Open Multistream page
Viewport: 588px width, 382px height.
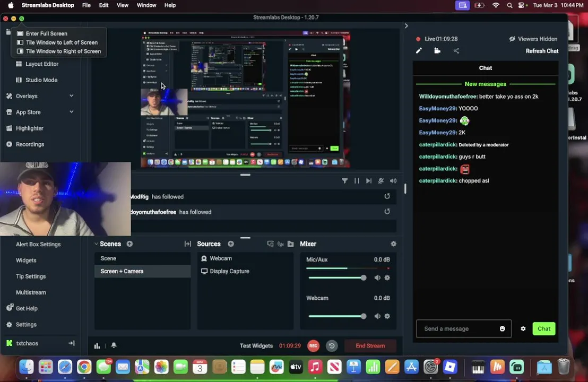(31, 292)
